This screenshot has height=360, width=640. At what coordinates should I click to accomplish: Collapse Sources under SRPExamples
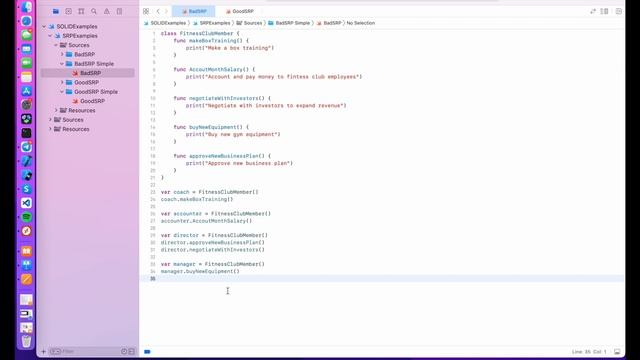56,45
